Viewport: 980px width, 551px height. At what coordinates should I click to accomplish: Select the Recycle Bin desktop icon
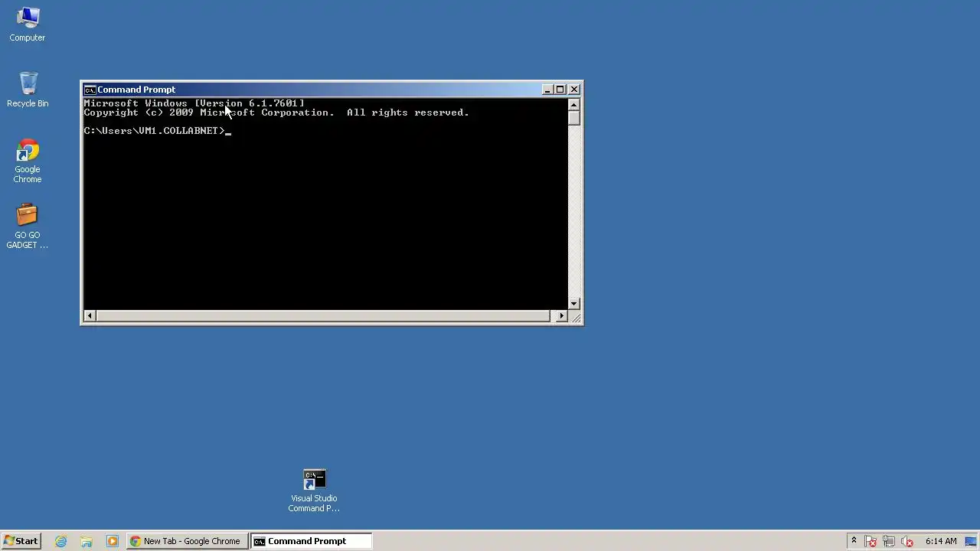click(28, 90)
